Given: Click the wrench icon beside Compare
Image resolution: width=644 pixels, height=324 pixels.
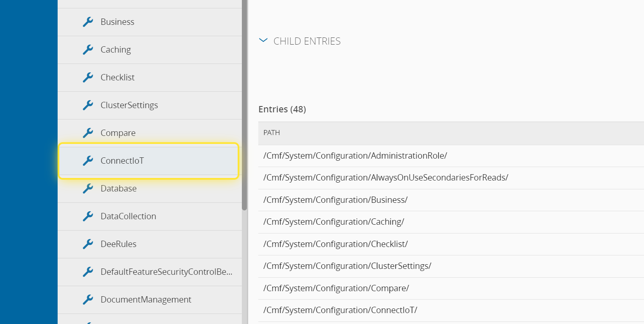Looking at the screenshot, I should point(88,133).
